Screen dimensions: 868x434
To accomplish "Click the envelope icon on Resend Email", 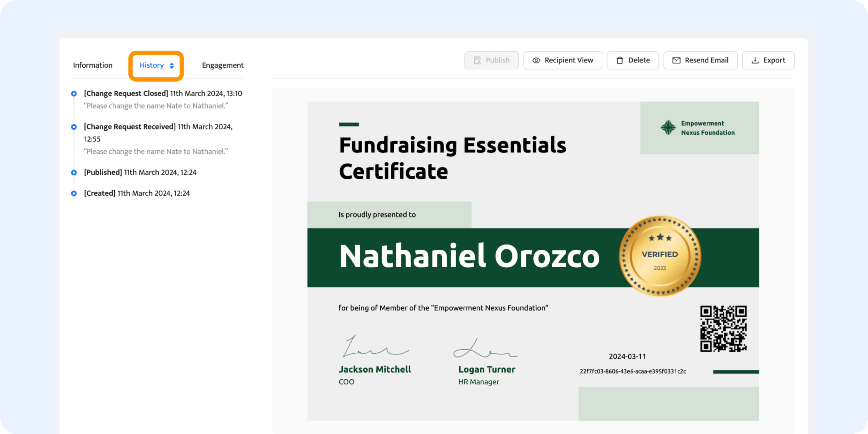I will tap(676, 60).
